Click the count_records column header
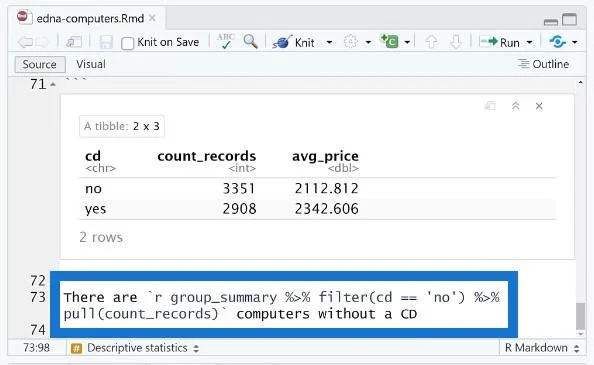The image size is (594, 365). (x=207, y=156)
